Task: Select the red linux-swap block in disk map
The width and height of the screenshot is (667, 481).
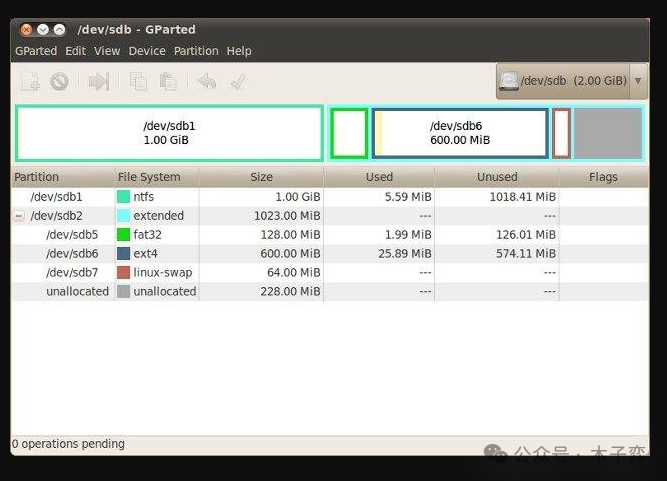Action: [562, 133]
